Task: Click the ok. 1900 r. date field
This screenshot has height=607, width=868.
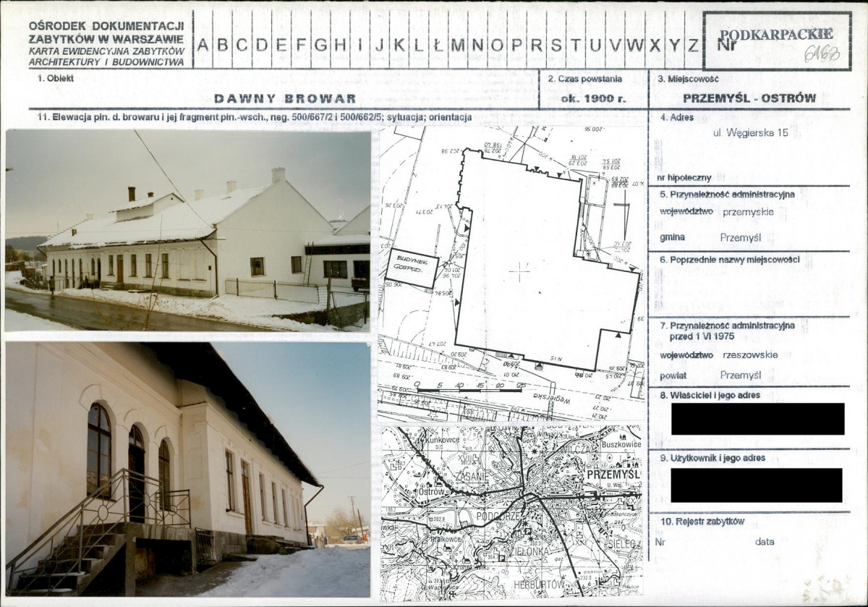Action: 593,98
